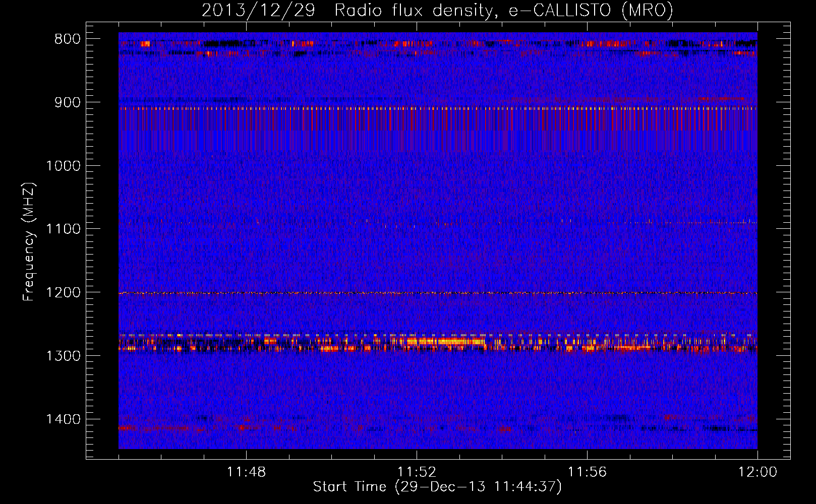This screenshot has width=816, height=504.
Task: Click the 'Frequency (MHZ)' axis label
Action: 29,242
